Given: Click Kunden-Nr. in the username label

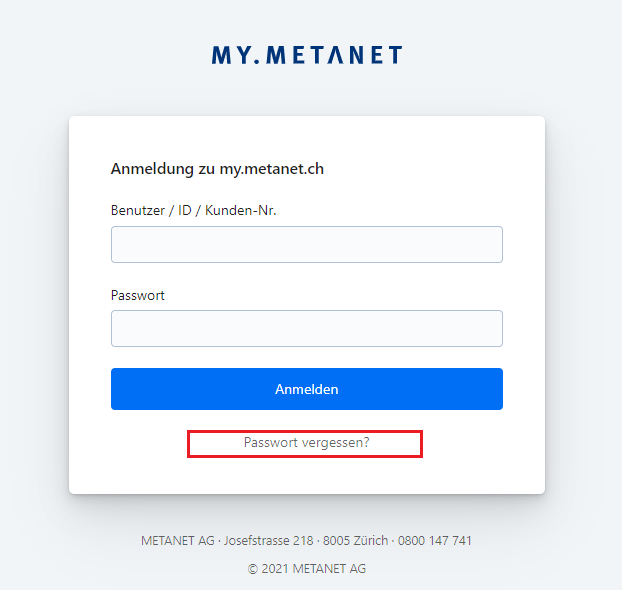Looking at the screenshot, I should (240, 211).
